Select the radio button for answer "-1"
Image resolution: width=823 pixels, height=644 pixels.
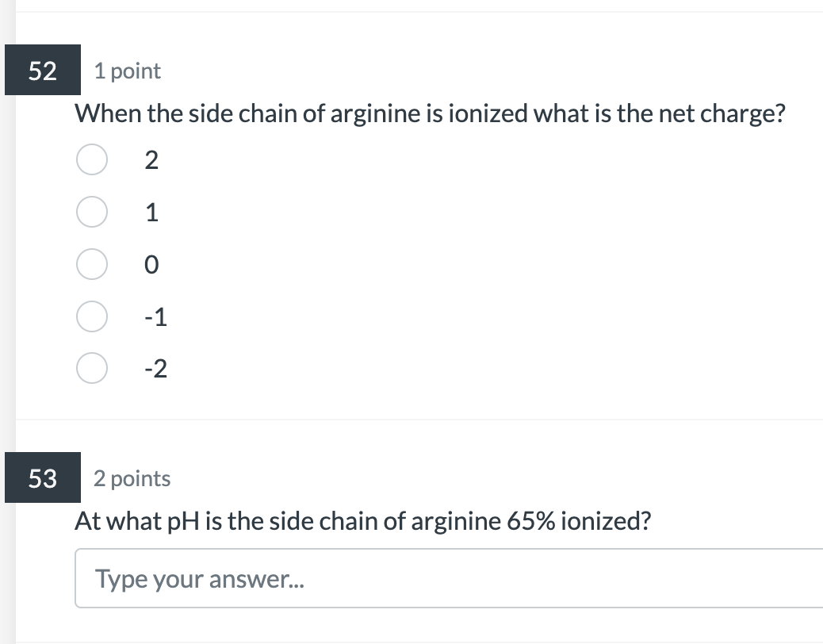[91, 316]
